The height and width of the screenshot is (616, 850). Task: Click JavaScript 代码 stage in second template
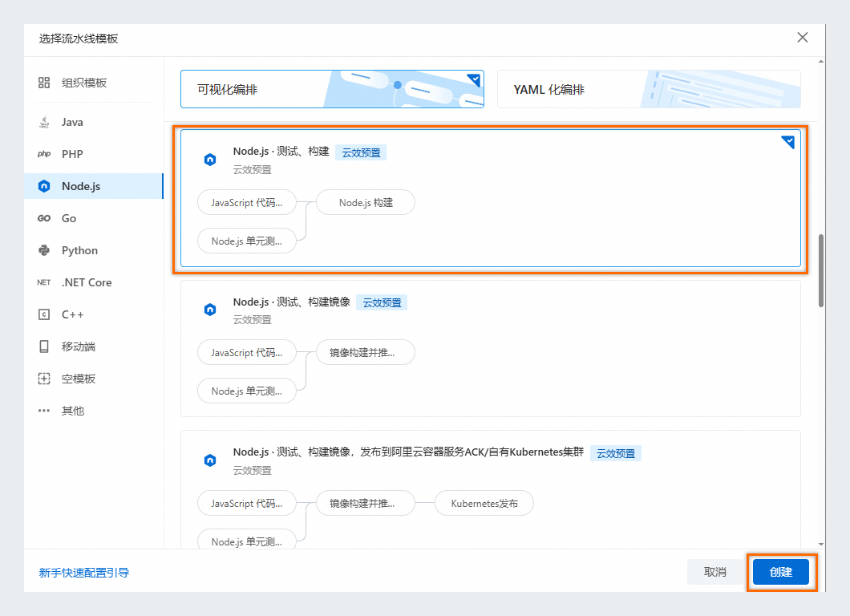(x=247, y=352)
